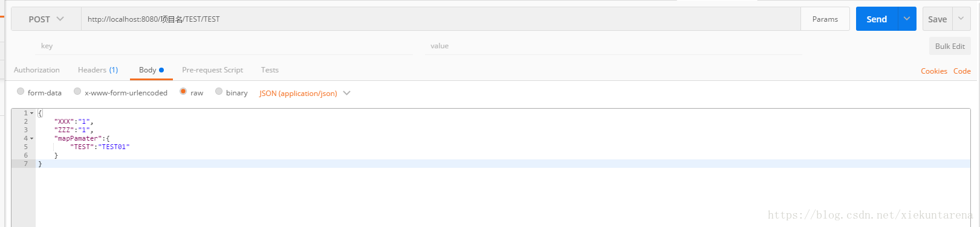This screenshot has height=227, width=980.
Task: Open the Cookies link
Action: pyautogui.click(x=933, y=71)
